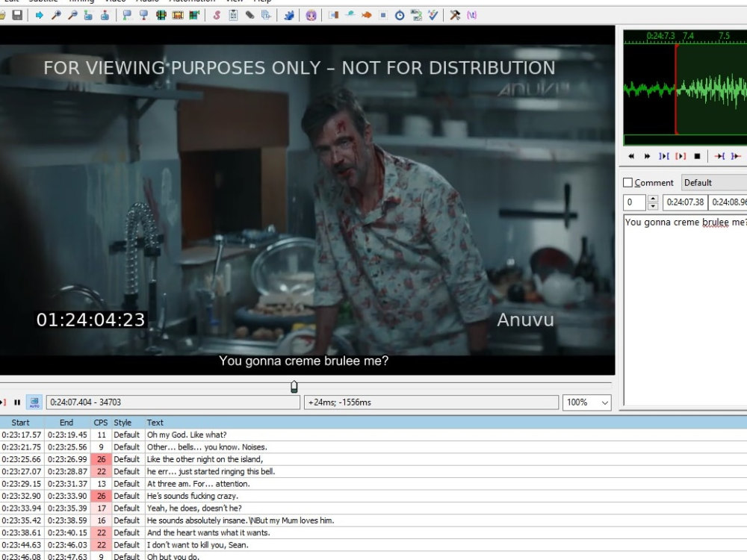Click the Snap to scene filmstrip icon
Viewport: 747px width, 560px height.
point(178,15)
